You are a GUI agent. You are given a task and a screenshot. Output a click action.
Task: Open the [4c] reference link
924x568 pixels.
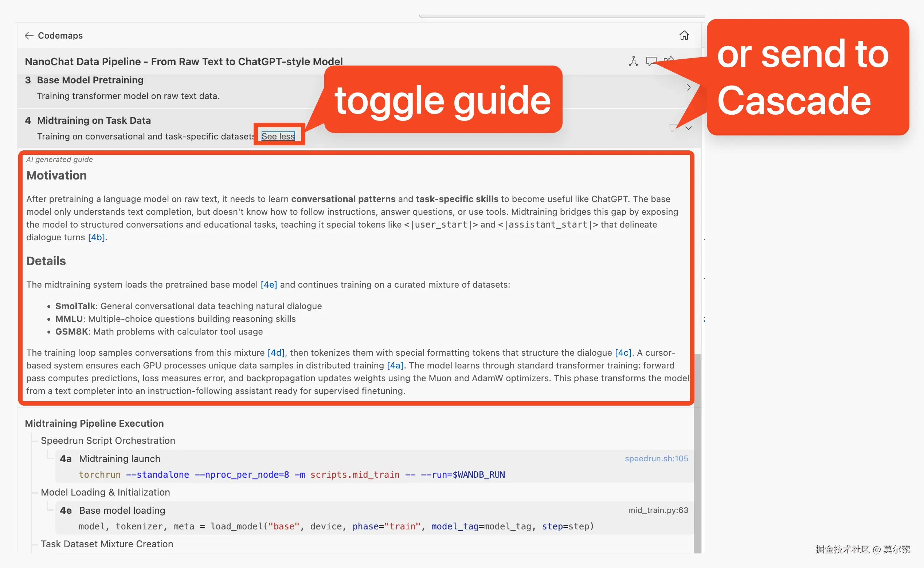click(x=623, y=353)
